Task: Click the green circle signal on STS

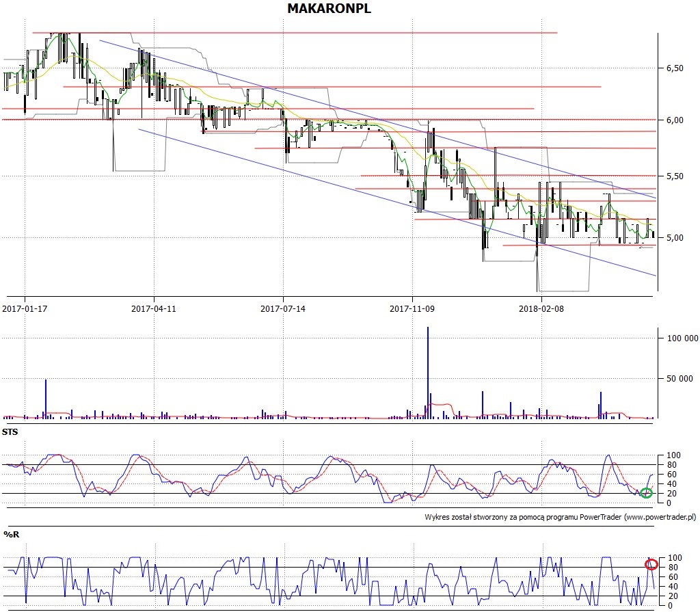Action: (x=646, y=493)
